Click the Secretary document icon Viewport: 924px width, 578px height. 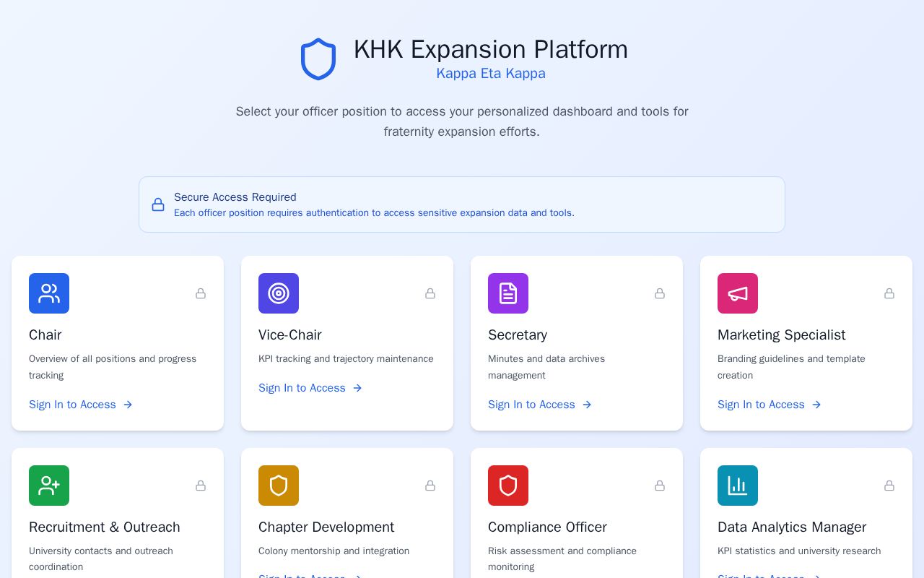[508, 293]
